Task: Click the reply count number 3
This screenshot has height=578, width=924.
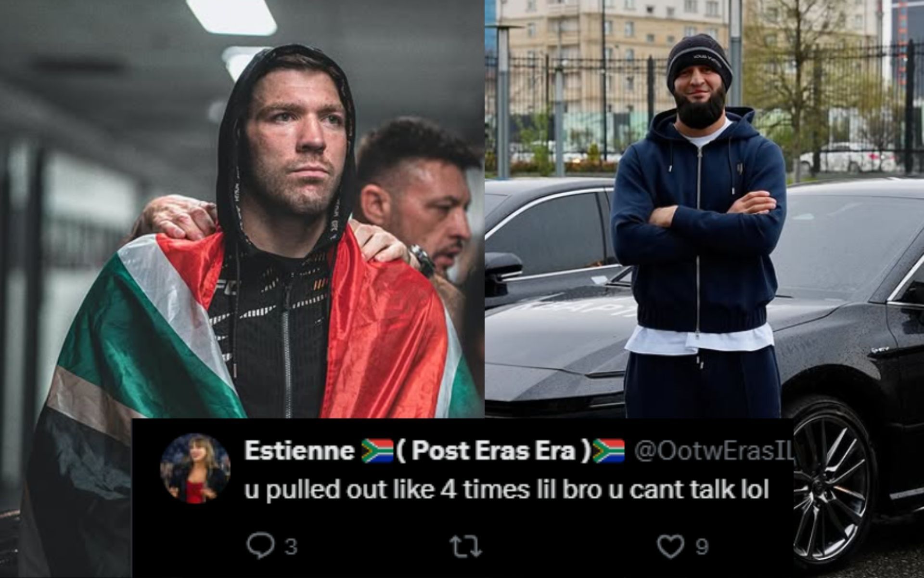Action: pos(290,547)
